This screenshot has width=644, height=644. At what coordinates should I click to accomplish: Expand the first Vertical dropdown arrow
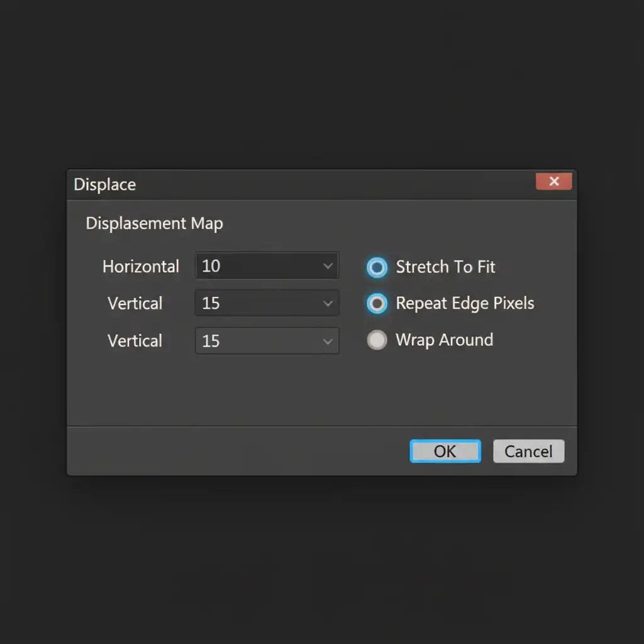[328, 303]
